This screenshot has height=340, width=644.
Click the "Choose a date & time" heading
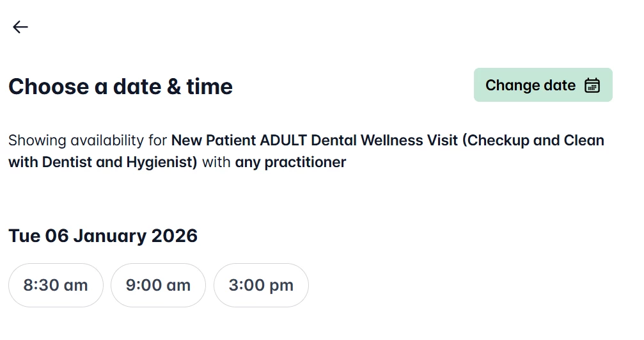coord(120,86)
